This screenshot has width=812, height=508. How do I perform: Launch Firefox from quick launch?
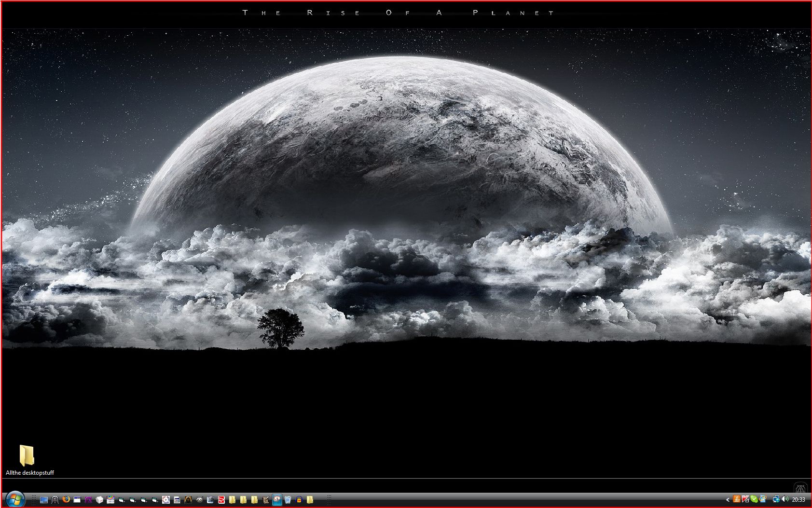click(x=66, y=499)
